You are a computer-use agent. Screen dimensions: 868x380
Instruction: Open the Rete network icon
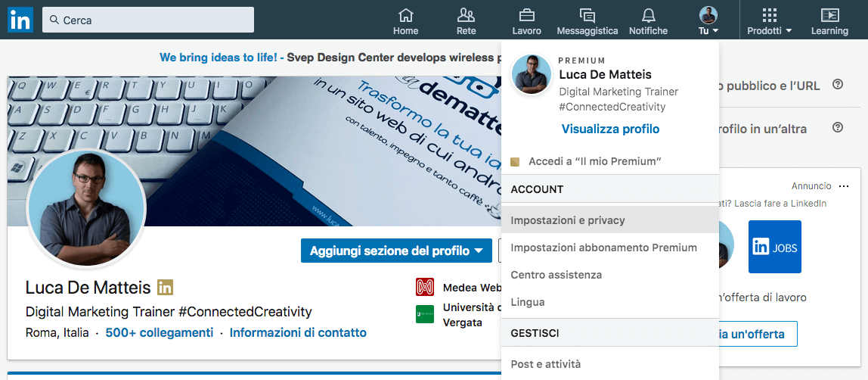coord(466,15)
